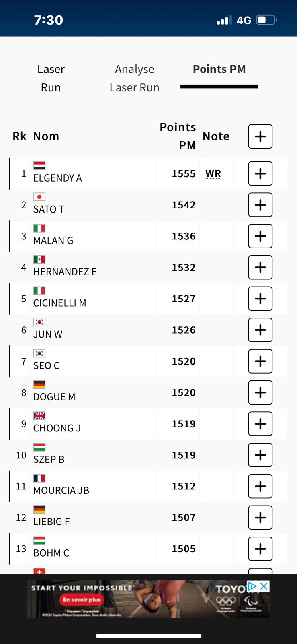
Task: Expand the JUN W result row
Action: tap(260, 330)
